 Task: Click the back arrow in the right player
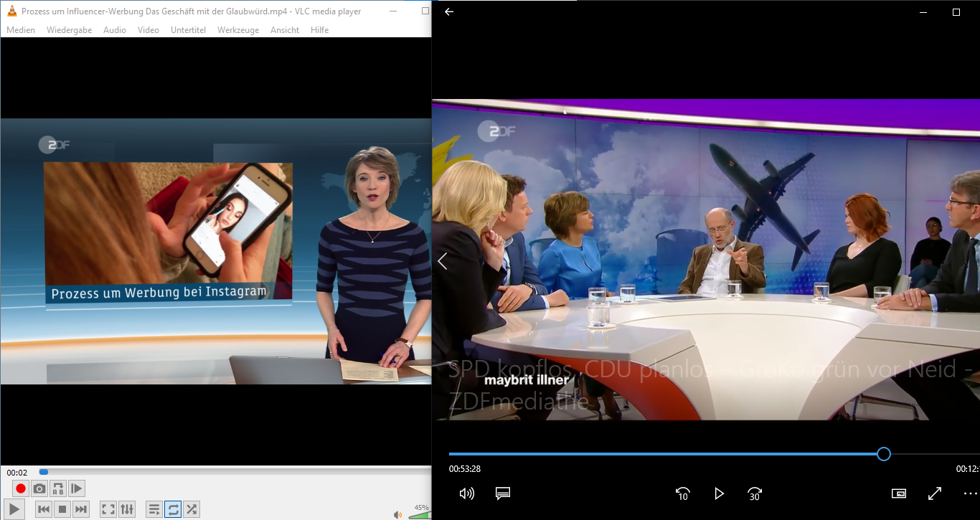tap(449, 12)
